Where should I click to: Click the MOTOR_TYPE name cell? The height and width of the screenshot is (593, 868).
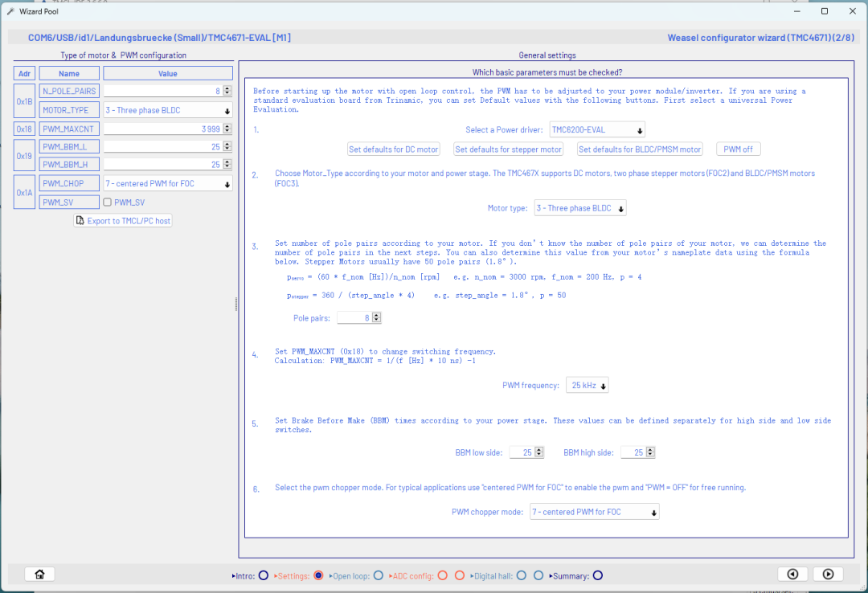click(x=69, y=110)
